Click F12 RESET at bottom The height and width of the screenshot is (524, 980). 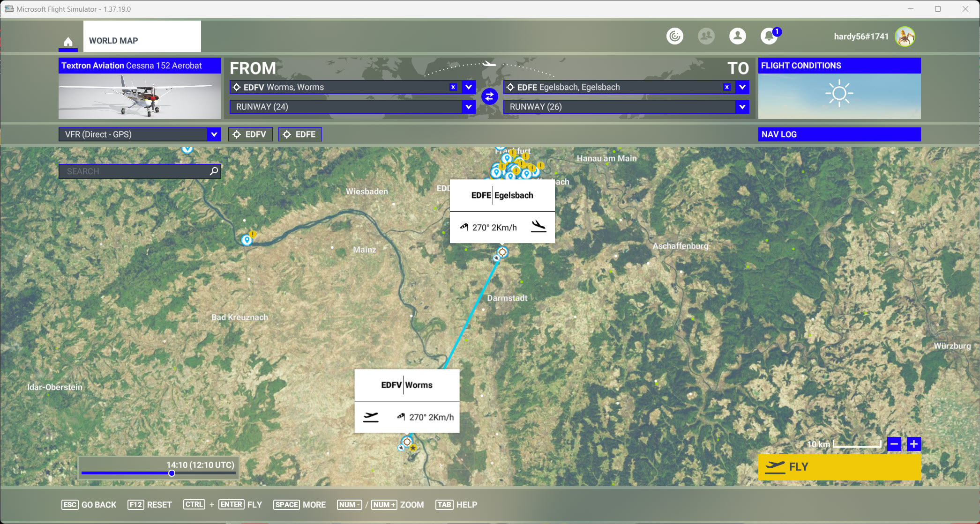click(x=150, y=505)
